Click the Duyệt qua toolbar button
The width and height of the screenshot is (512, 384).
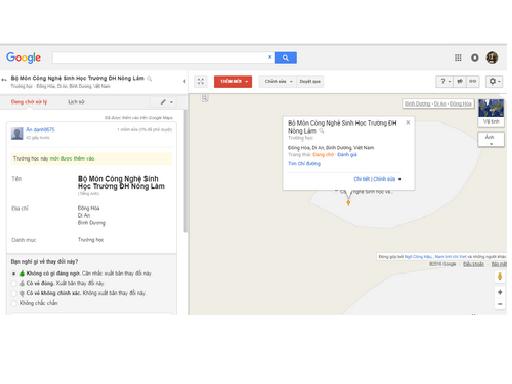310,81
